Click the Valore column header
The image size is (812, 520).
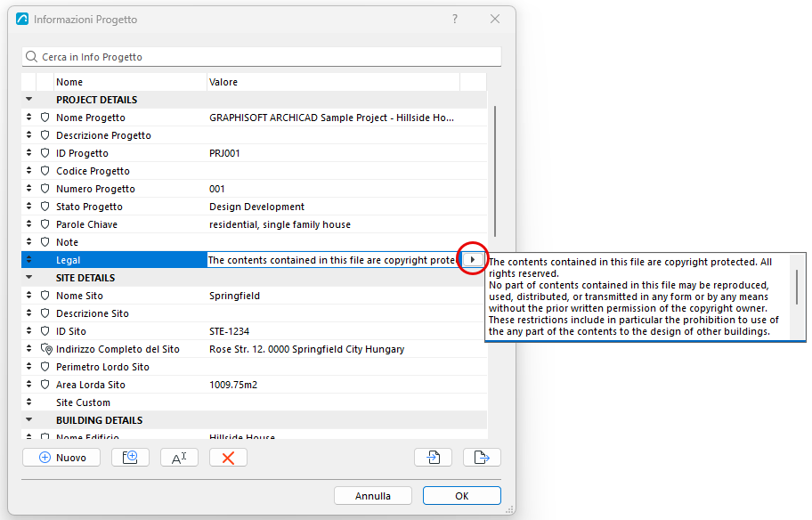334,82
